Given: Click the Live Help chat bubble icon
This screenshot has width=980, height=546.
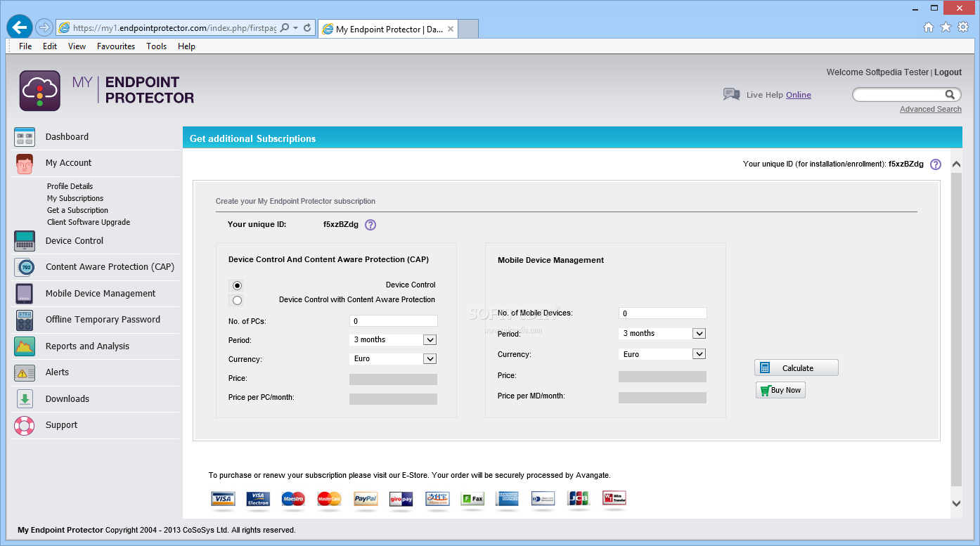Looking at the screenshot, I should pos(731,94).
